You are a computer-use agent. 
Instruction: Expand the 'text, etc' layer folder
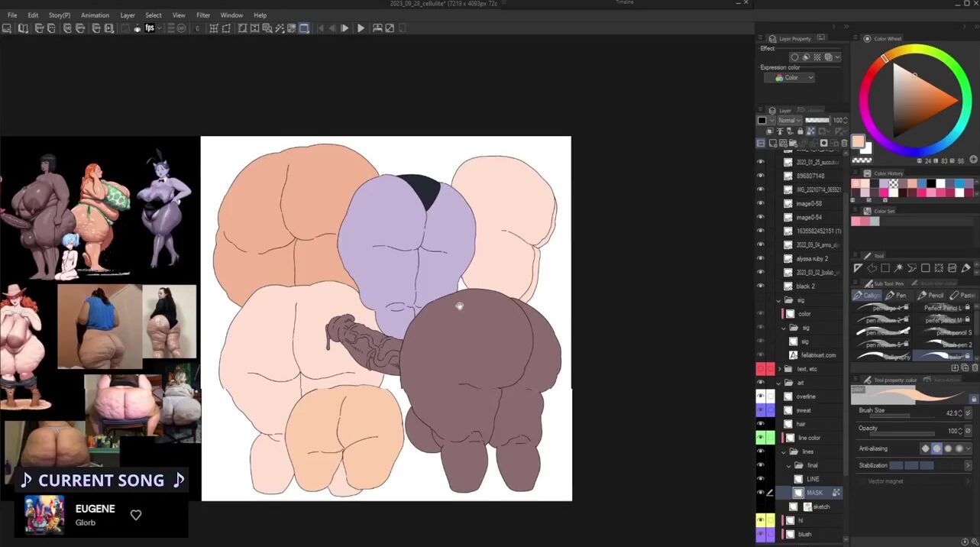point(778,369)
